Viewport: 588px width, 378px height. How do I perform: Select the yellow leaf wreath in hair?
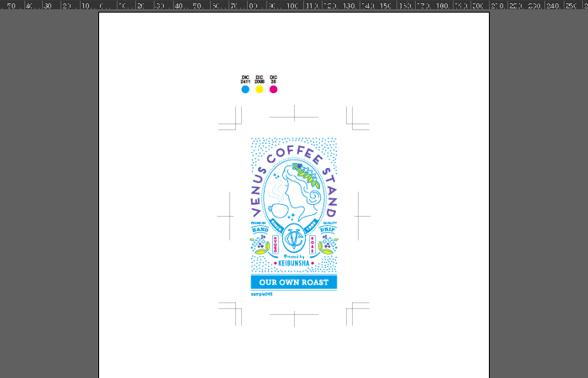click(307, 175)
